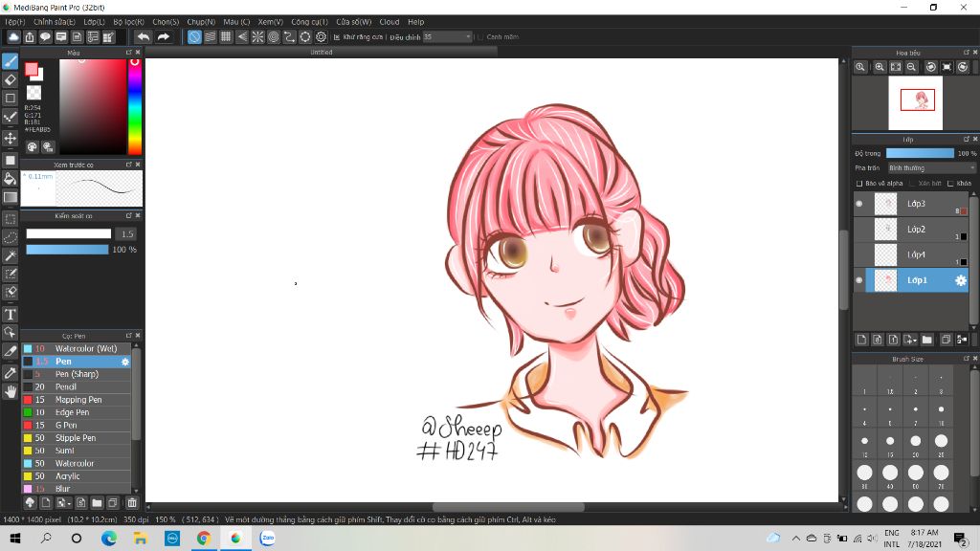Open snap settings gear in toolbar
This screenshot has height=551, width=980.
click(x=321, y=37)
